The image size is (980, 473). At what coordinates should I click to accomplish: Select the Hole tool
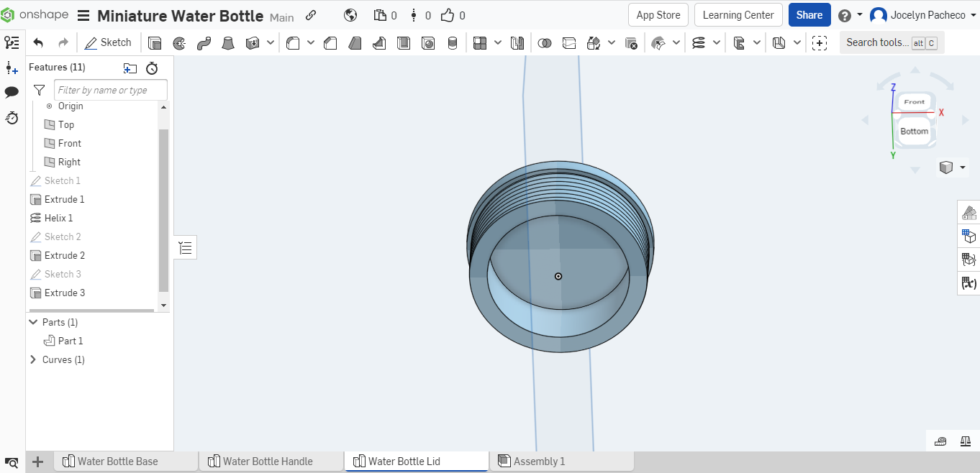pos(428,43)
